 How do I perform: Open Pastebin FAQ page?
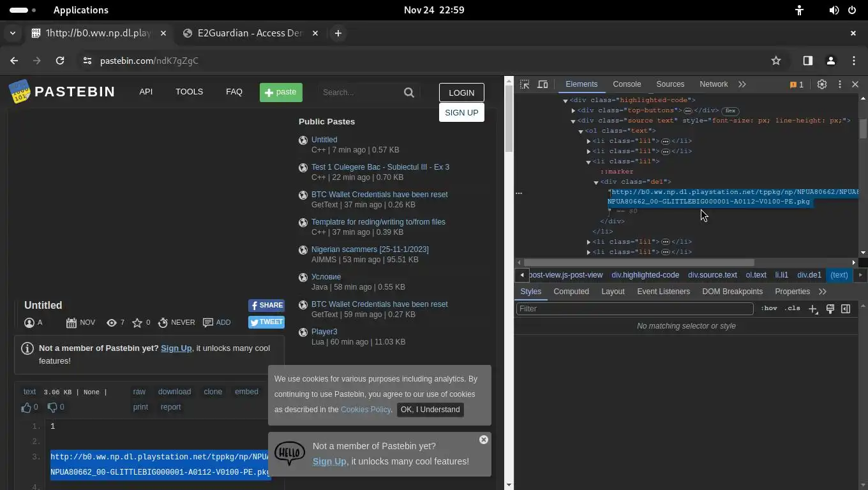pos(234,92)
